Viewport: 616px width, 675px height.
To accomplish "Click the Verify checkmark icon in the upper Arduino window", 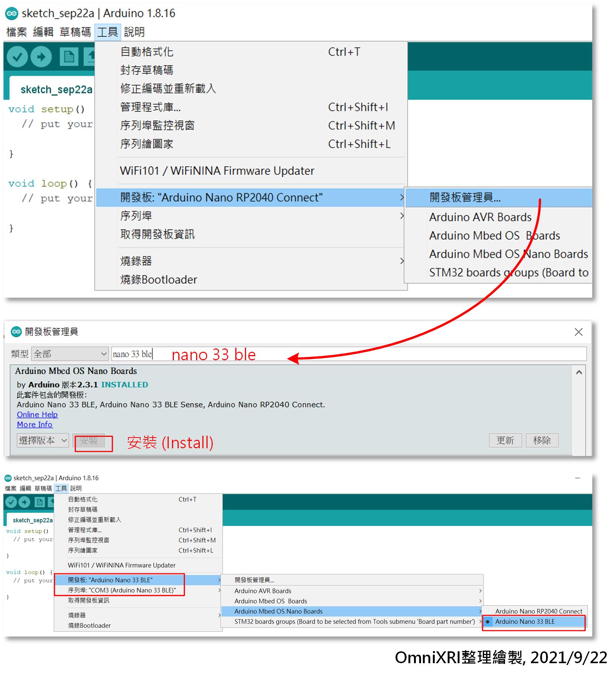I will coord(17,57).
